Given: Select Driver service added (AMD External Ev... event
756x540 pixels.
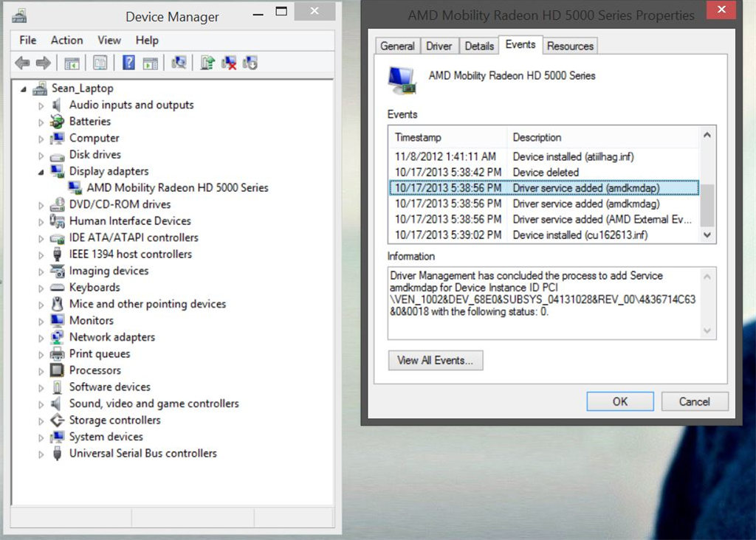Looking at the screenshot, I should (x=544, y=220).
